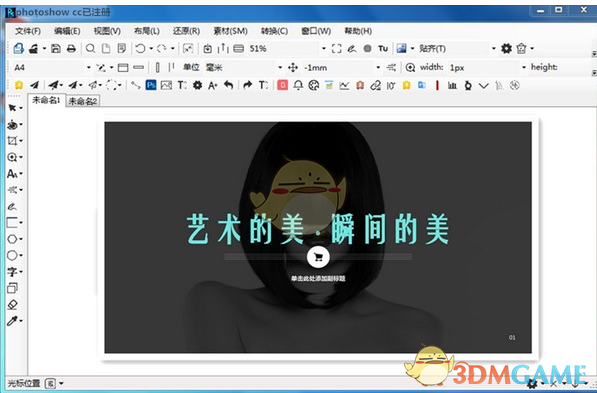Viewport: 597px width, 393px height.
Task: Open the 文件(F) menu
Action: pyautogui.click(x=28, y=31)
